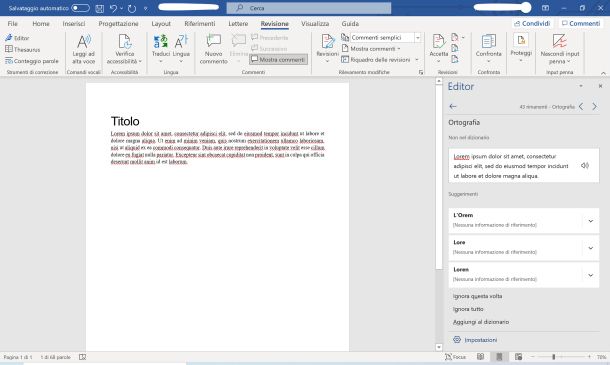Choose Ignora tutto
Screen dimensions: 610x365
point(468,309)
